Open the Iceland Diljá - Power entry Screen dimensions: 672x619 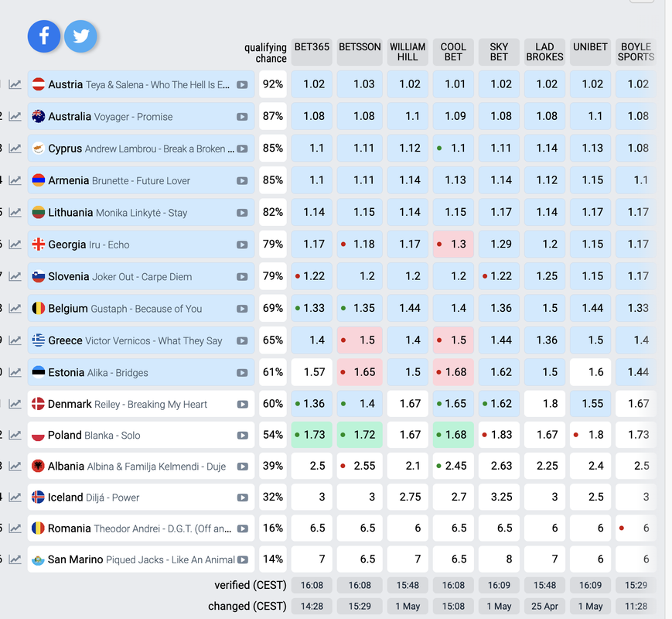click(141, 498)
